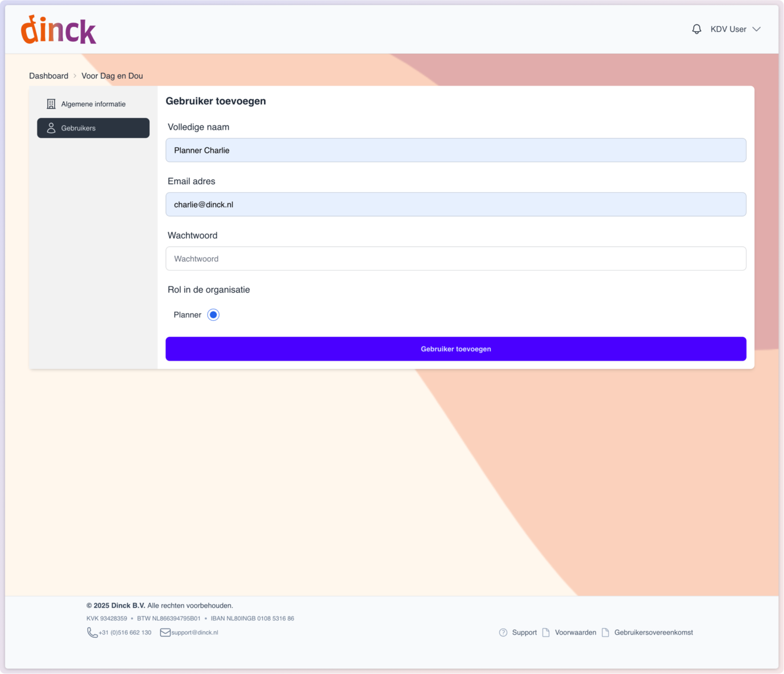Click the document icon beside Voorwaarden

pos(546,632)
